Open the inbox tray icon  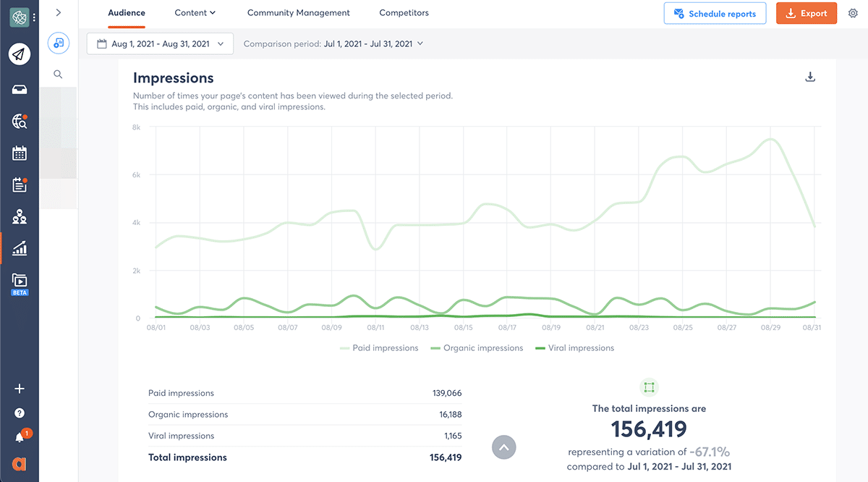(x=20, y=90)
